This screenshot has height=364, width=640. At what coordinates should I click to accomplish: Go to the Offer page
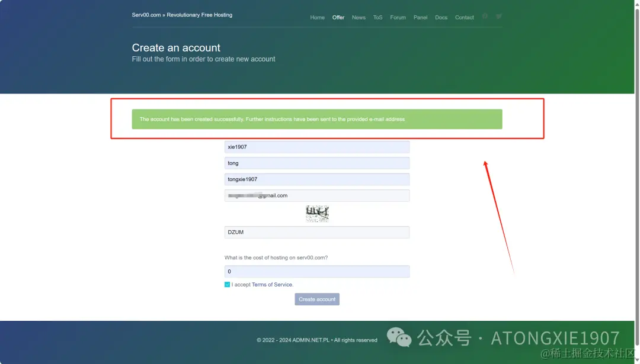click(338, 18)
